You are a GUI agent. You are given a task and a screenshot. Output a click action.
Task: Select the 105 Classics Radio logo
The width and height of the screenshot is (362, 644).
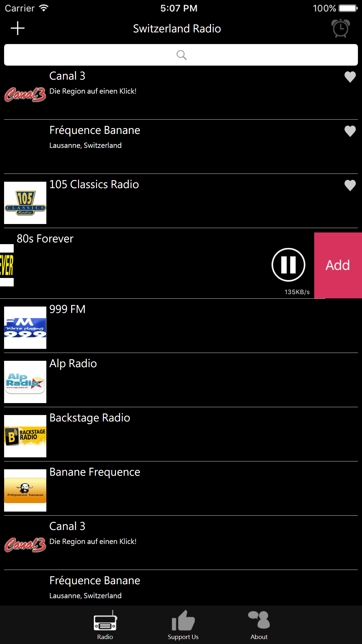25,203
